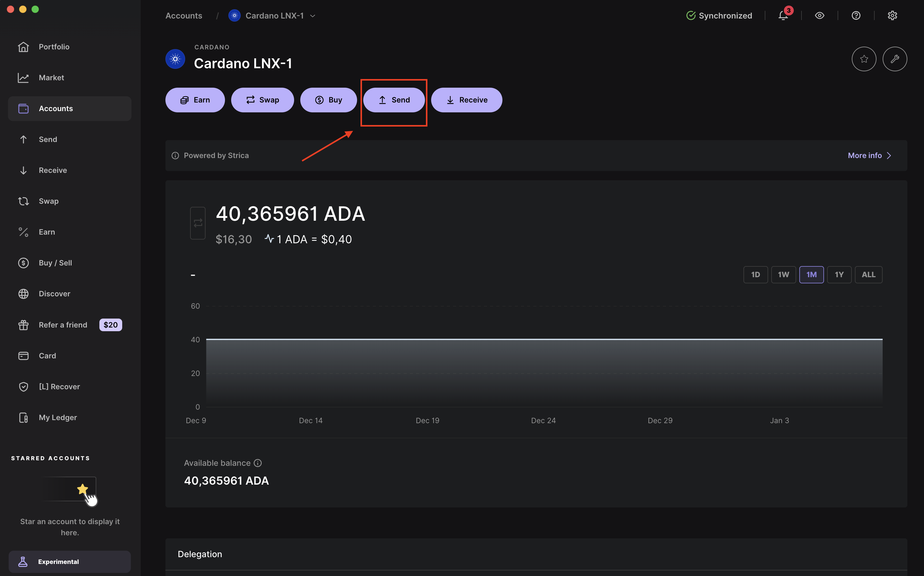Click the highlighted Send button
The width and height of the screenshot is (924, 576).
pos(394,100)
